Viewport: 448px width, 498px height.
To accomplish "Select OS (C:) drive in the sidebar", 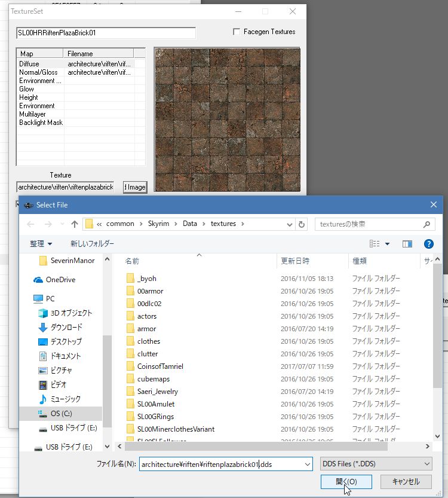I will coord(60,414).
